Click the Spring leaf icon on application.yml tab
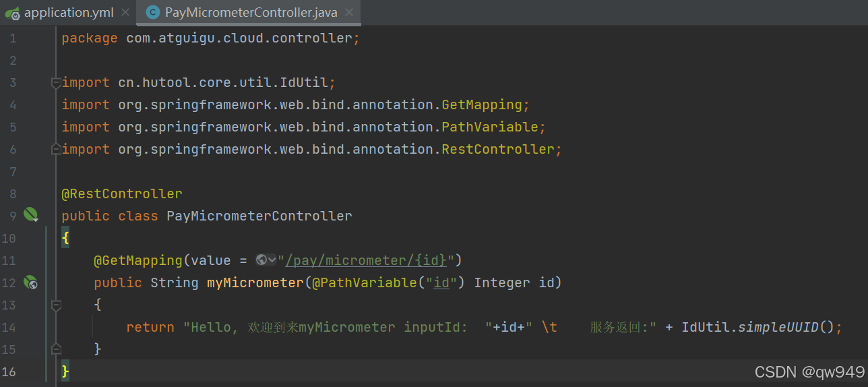868x387 pixels. coord(13,13)
